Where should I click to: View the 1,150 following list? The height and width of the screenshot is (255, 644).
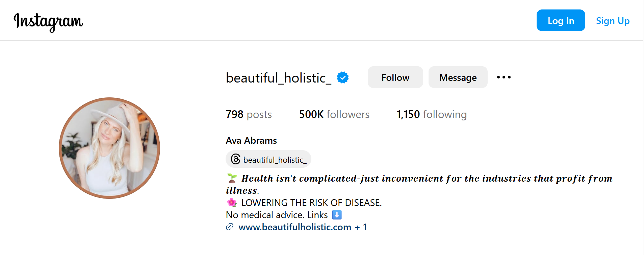[x=432, y=114]
